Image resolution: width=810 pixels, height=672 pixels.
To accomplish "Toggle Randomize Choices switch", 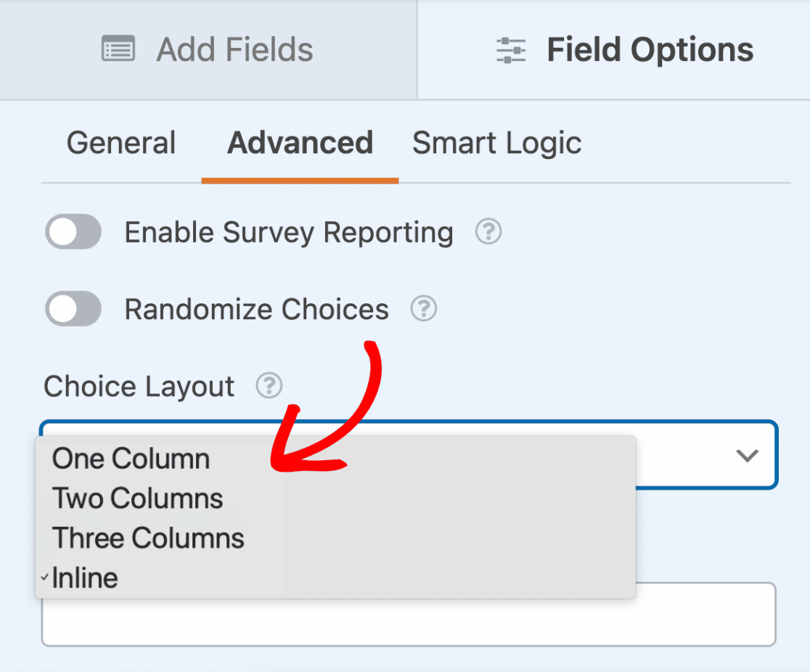I will (x=73, y=308).
